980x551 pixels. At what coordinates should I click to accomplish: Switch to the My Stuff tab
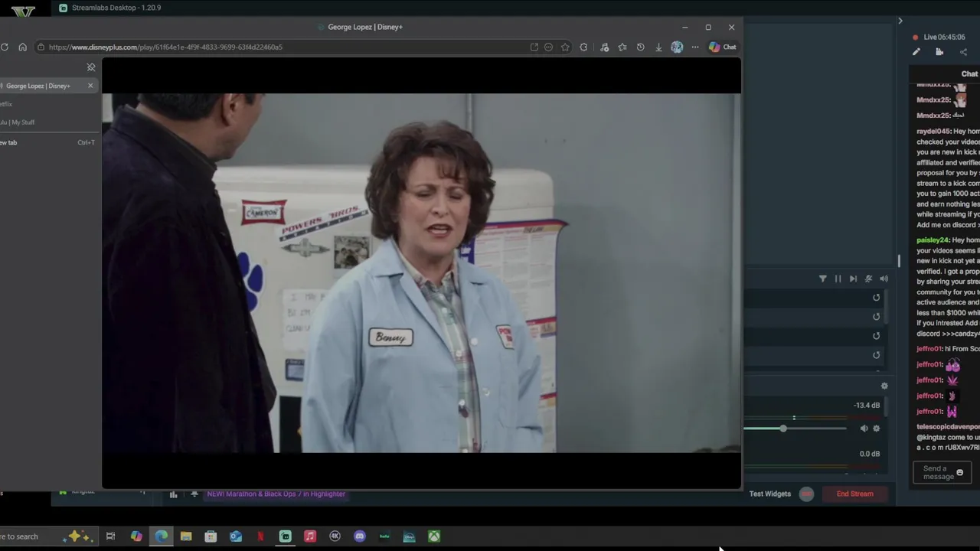click(x=18, y=122)
